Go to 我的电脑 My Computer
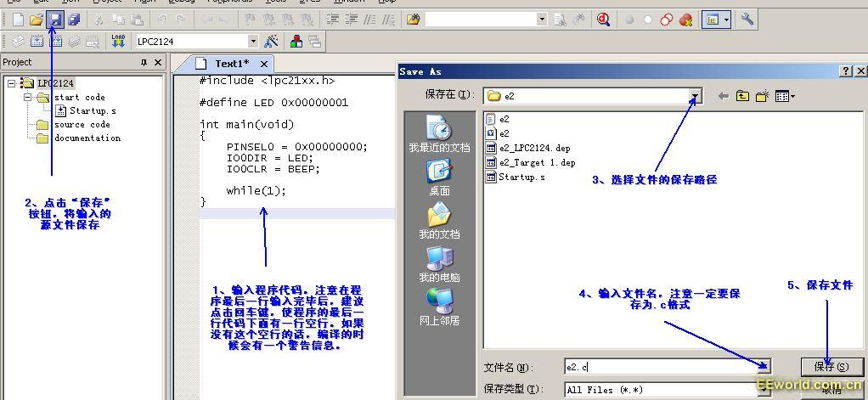868x400 pixels. tap(440, 264)
